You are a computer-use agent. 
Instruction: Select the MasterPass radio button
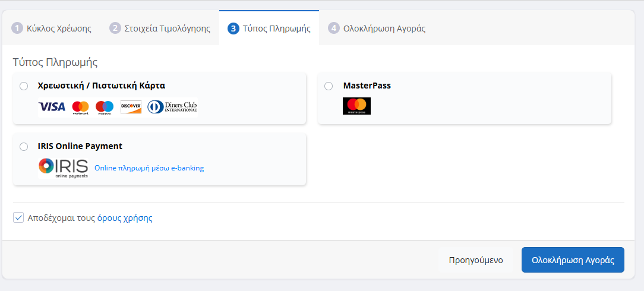click(329, 86)
